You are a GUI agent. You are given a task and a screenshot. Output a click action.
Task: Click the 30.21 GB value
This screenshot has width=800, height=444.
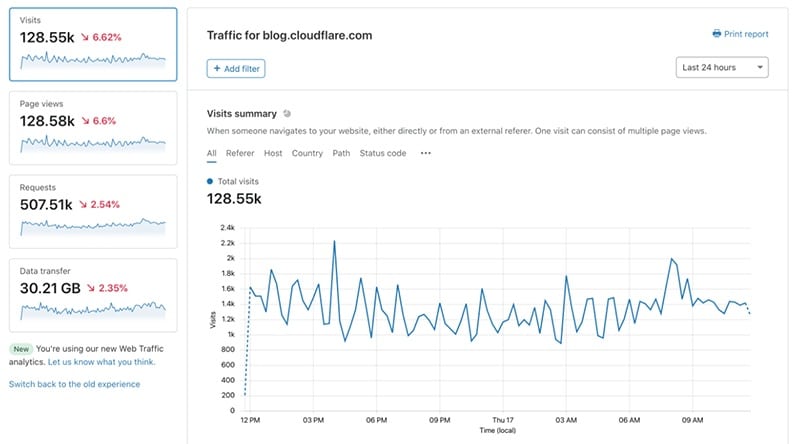(x=50, y=288)
